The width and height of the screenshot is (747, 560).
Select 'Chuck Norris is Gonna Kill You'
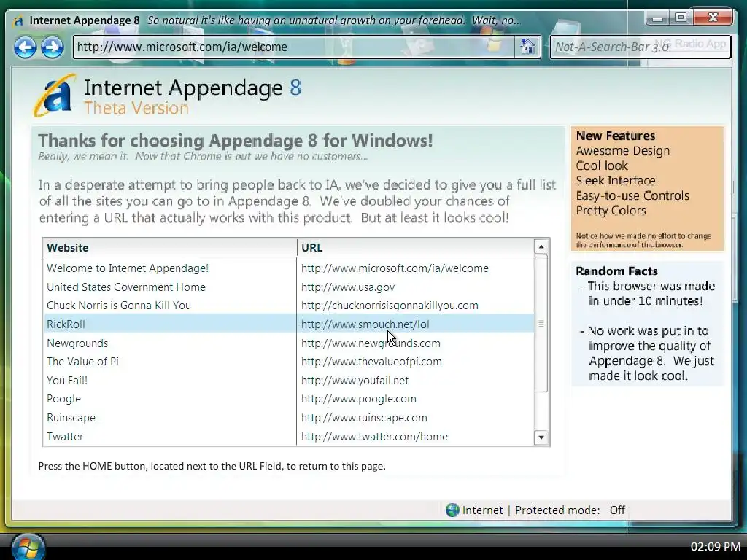pos(289,306)
